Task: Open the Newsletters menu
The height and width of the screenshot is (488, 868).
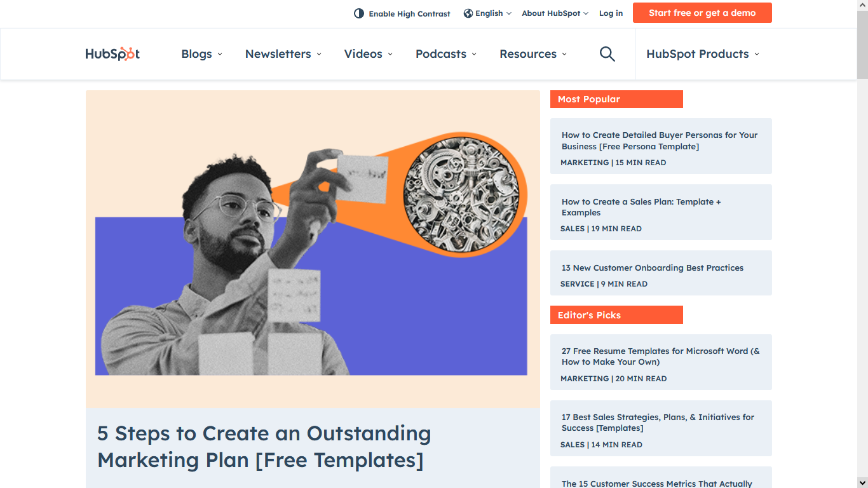Action: click(283, 54)
